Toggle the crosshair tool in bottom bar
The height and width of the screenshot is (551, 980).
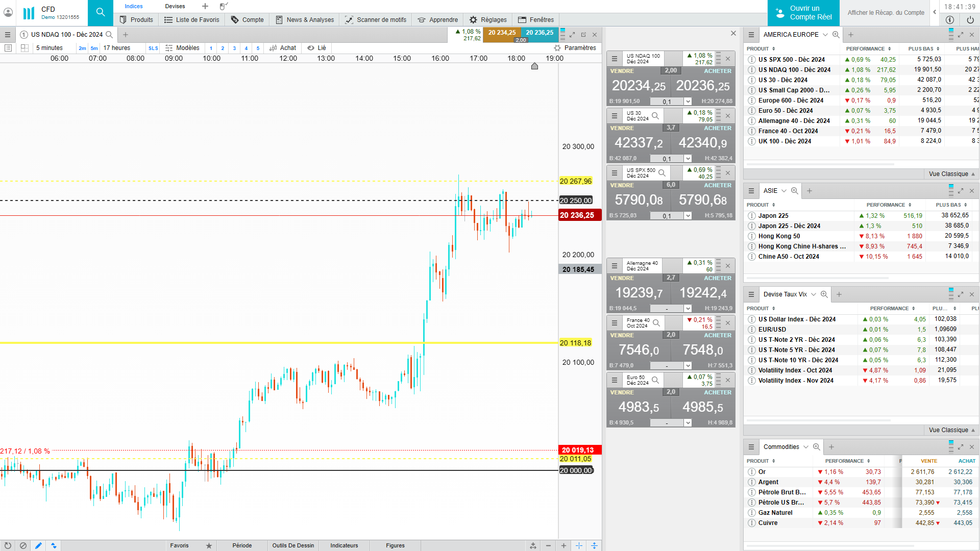[x=579, y=545]
